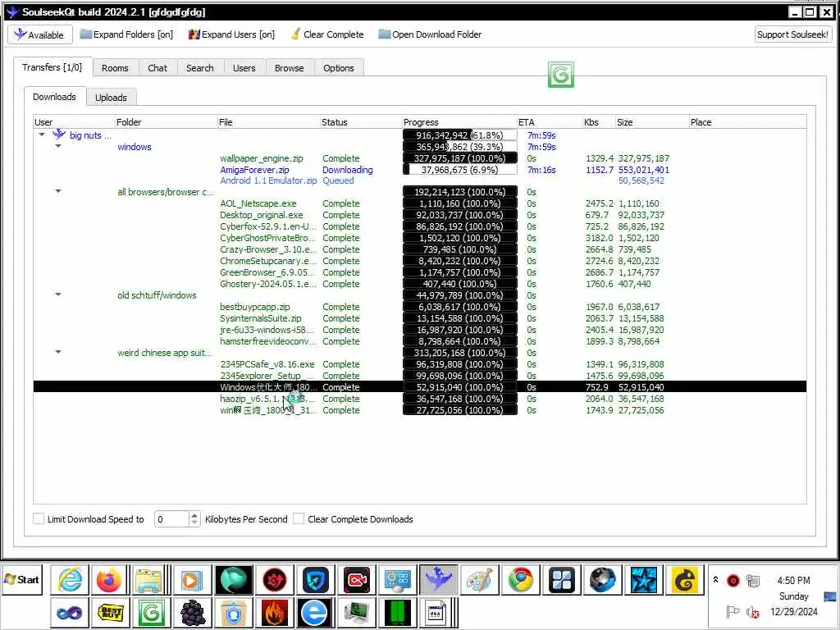
Task: Open the Users tab
Action: [244, 68]
